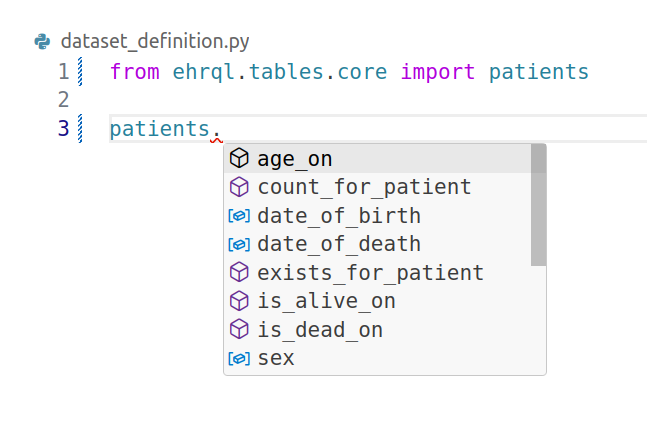Click line number 1 in the gutter
This screenshot has height=433, width=647.
click(x=64, y=71)
